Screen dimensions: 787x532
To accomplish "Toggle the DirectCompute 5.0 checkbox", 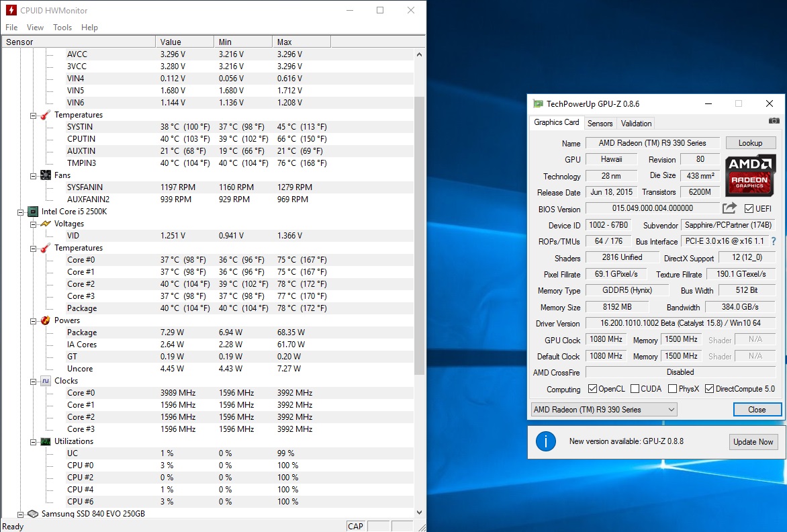I will point(709,389).
